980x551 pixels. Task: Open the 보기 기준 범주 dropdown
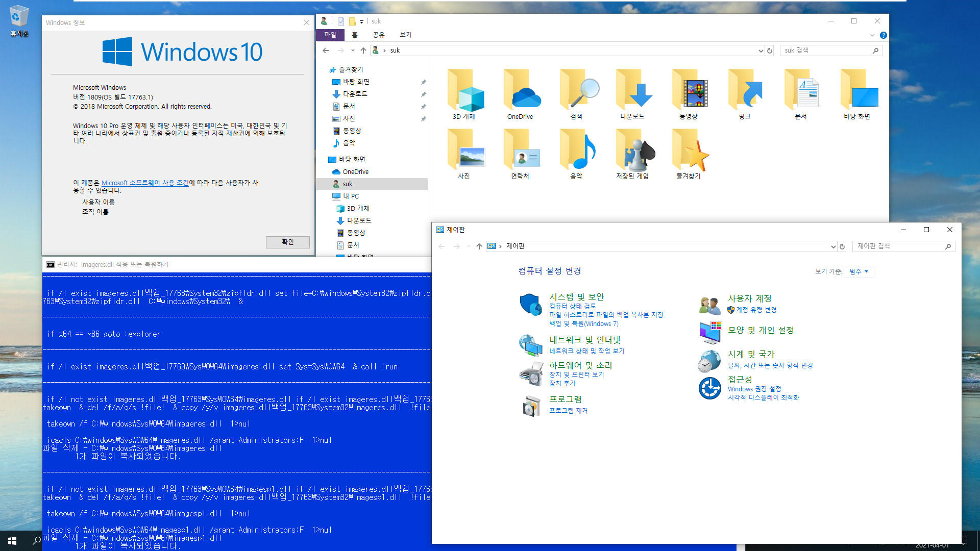859,271
